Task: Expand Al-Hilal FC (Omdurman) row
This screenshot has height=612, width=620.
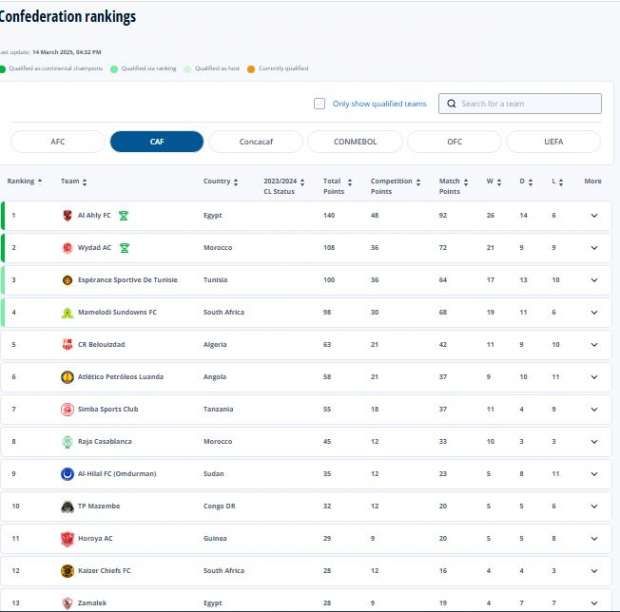Action: (594, 474)
